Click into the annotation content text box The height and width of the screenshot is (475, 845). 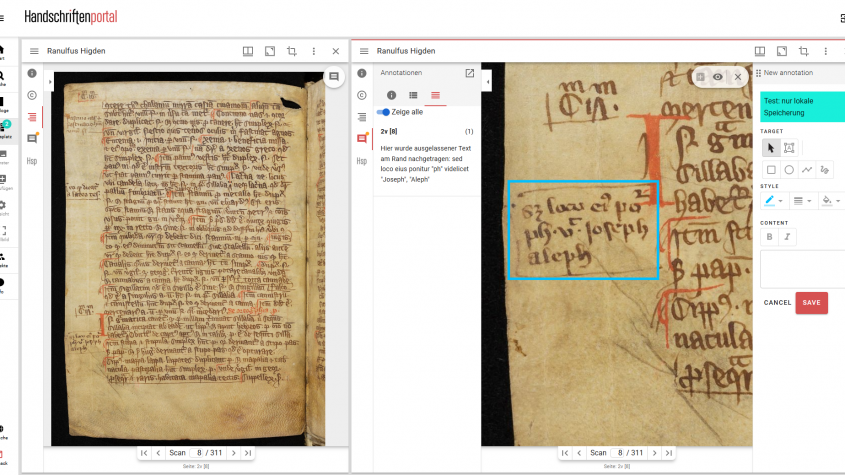coord(802,269)
